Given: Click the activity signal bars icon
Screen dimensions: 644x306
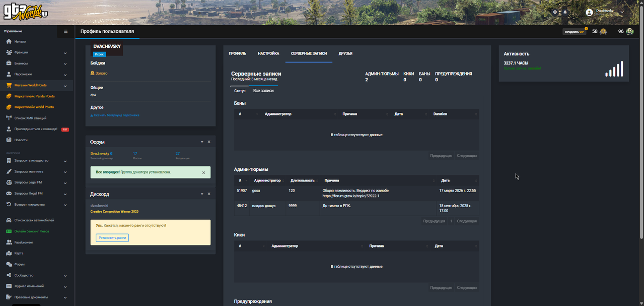Looking at the screenshot, I should point(614,69).
